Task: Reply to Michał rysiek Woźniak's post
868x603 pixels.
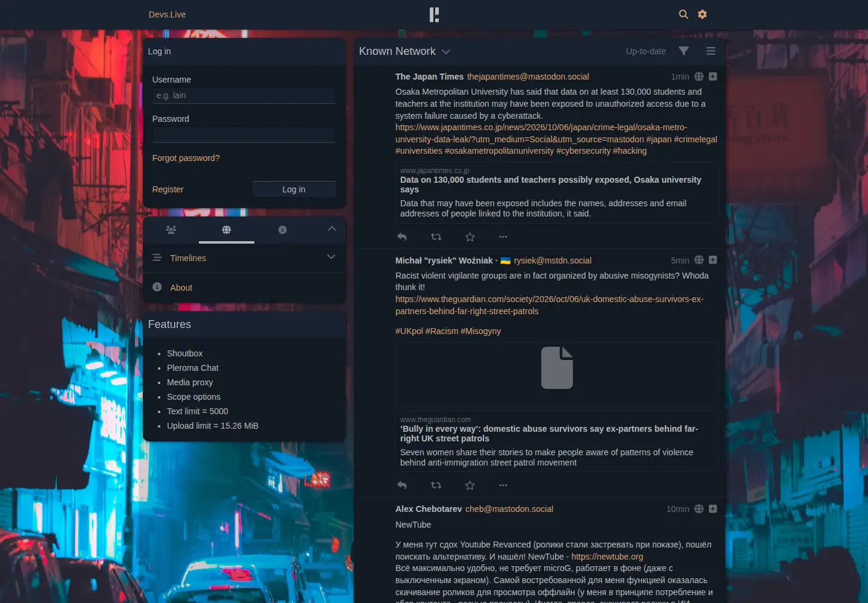Action: (402, 485)
